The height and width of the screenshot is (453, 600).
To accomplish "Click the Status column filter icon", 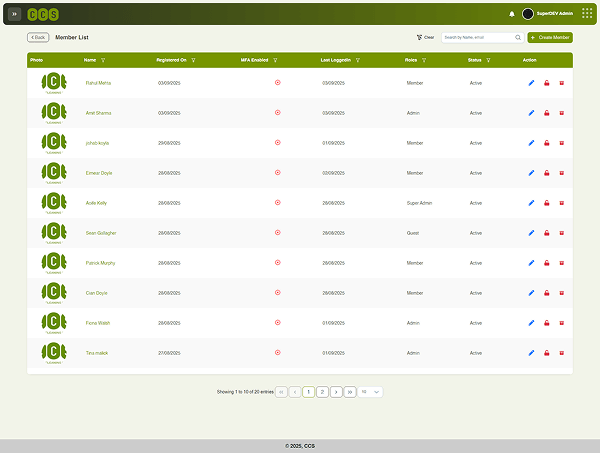I will click(488, 61).
